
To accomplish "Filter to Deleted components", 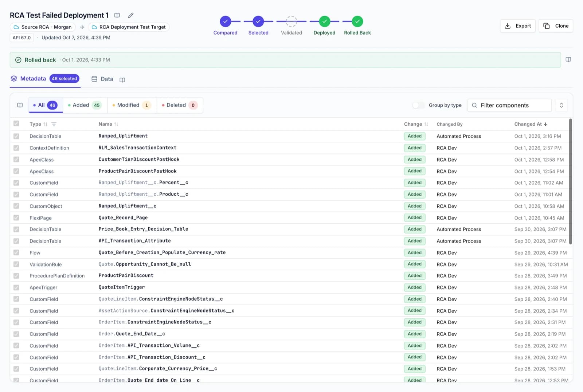I will coord(180,105).
